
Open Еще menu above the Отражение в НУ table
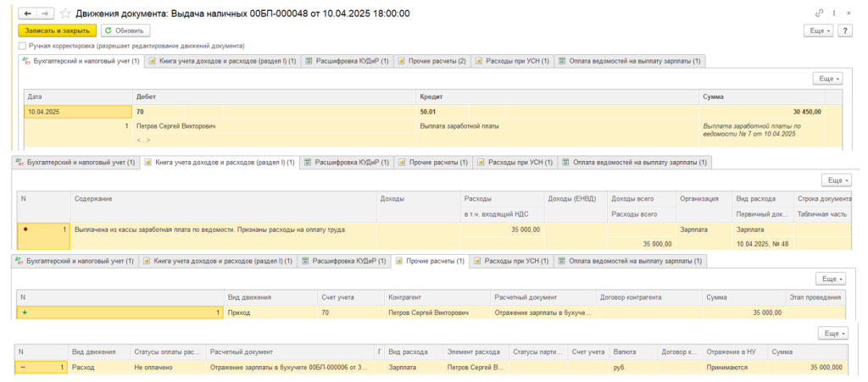pos(833,334)
